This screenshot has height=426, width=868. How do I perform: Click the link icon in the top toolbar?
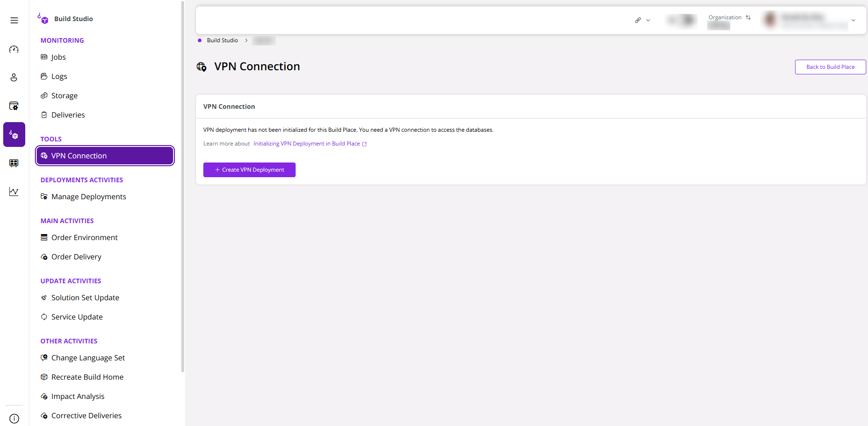[638, 20]
